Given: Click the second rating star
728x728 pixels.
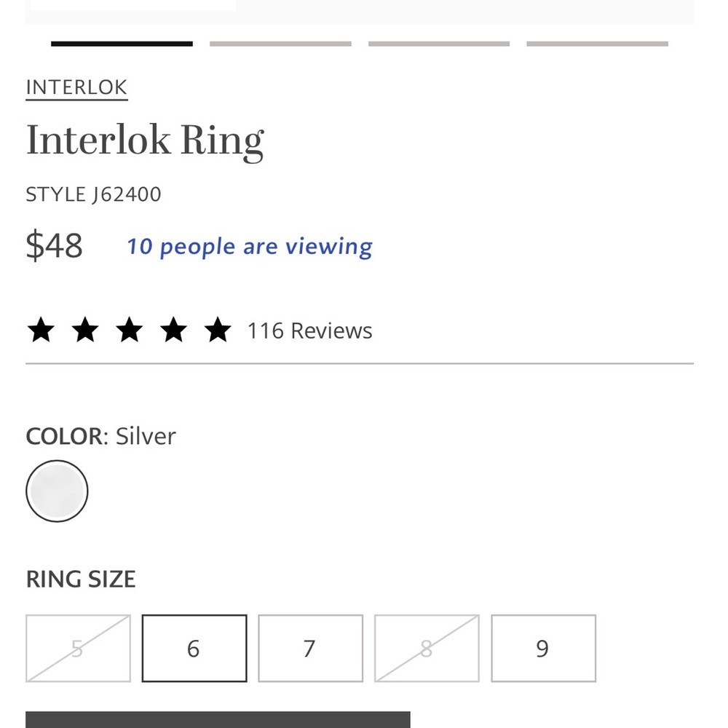Looking at the screenshot, I should 86,330.
